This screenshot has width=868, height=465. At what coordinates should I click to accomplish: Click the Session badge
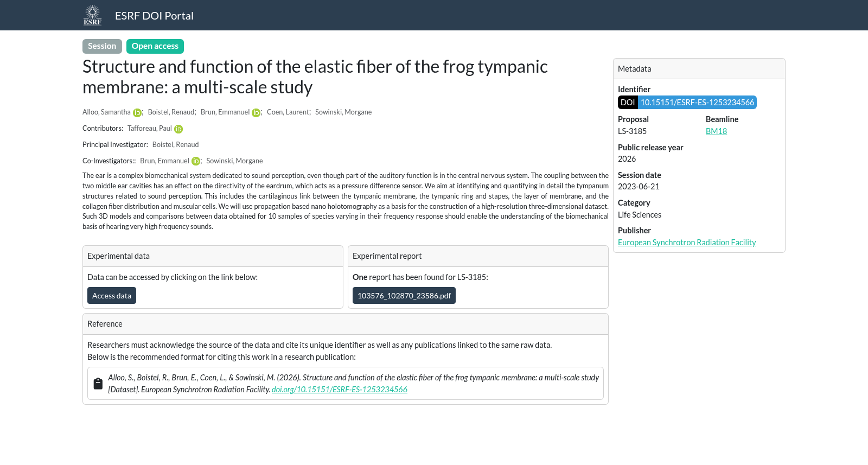tap(102, 46)
